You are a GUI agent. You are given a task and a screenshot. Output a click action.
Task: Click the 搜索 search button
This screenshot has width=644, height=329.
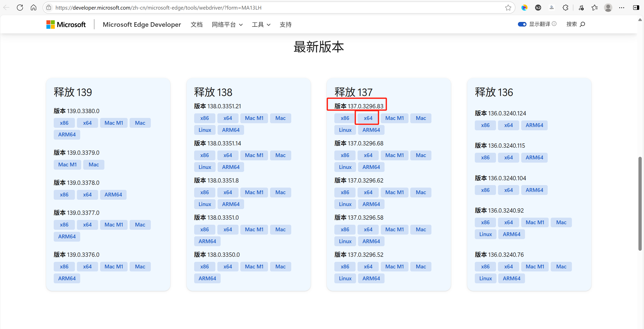[575, 24]
